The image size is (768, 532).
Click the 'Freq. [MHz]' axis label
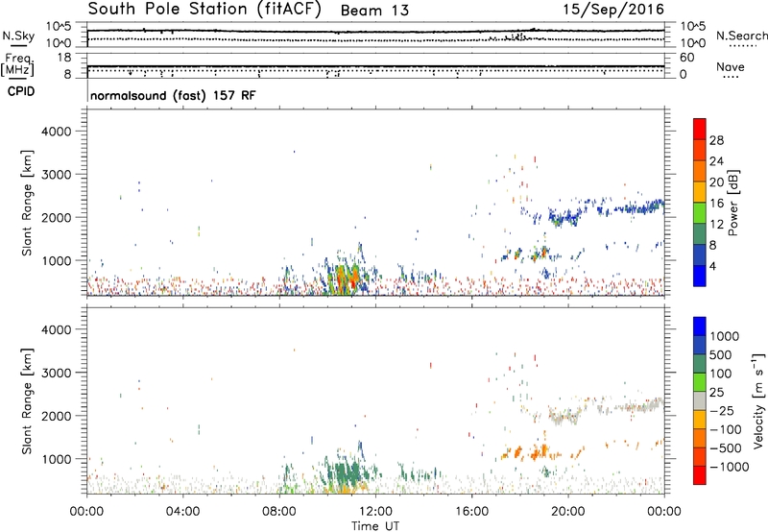click(17, 64)
